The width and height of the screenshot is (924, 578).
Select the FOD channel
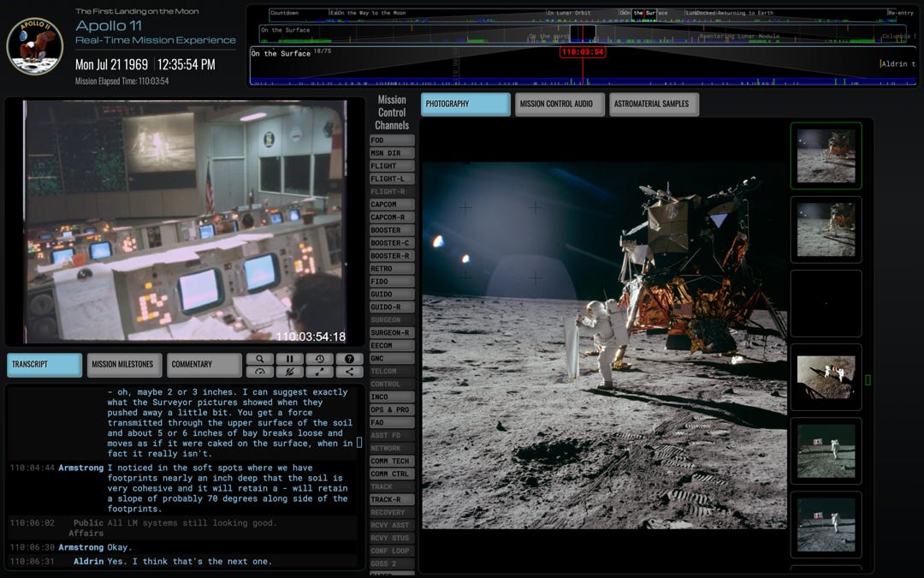[392, 140]
